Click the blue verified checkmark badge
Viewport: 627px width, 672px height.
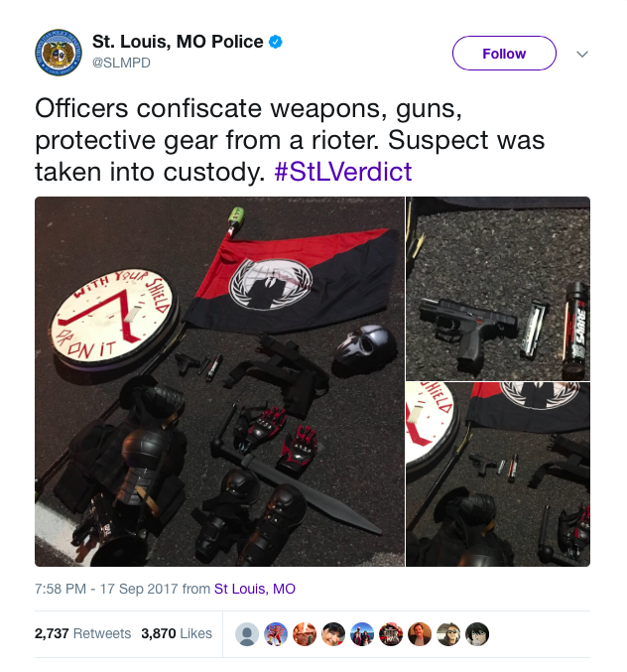click(x=276, y=42)
